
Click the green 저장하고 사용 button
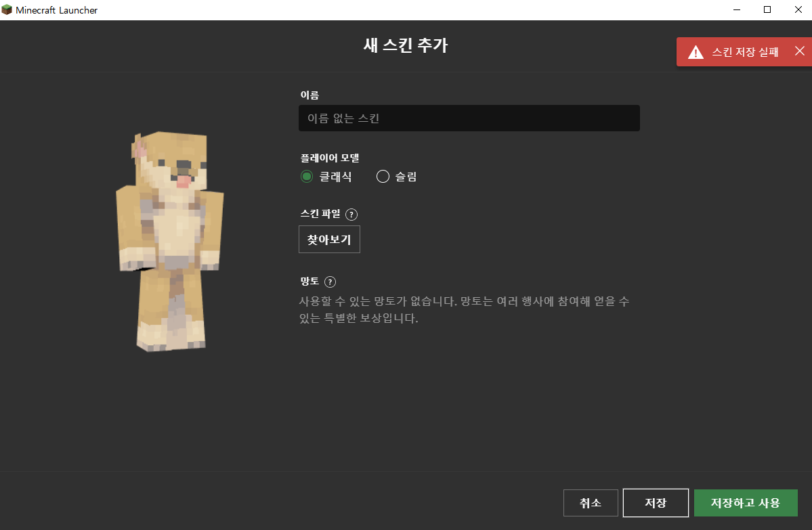(746, 503)
